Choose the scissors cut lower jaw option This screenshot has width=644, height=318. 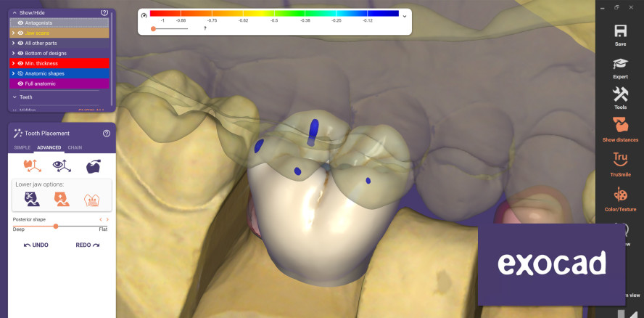pos(32,199)
